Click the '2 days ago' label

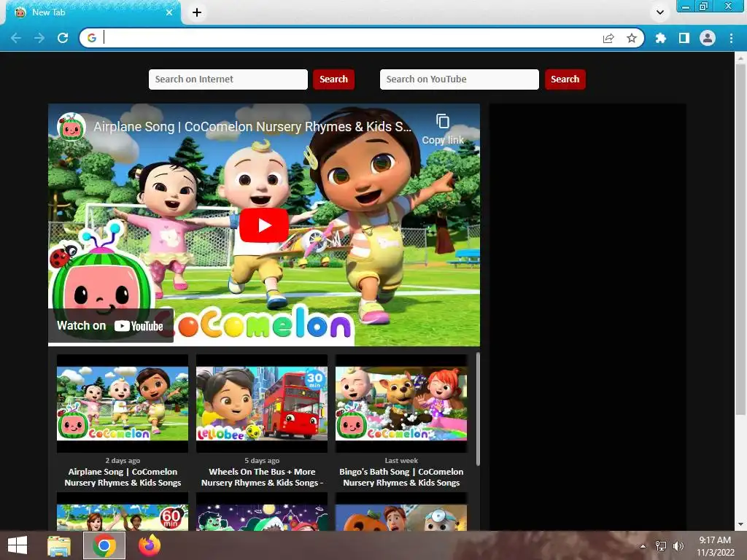click(123, 461)
